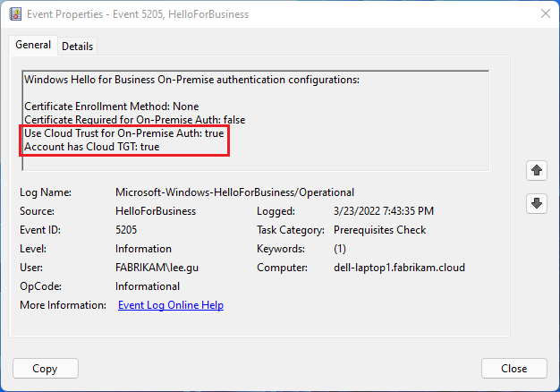Click the Close button at bottom right

coord(513,368)
